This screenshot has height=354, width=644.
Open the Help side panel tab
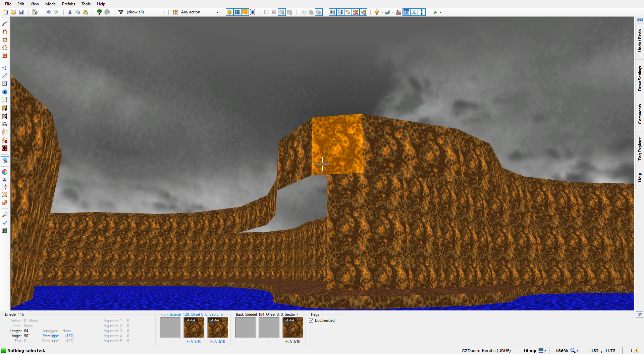click(640, 177)
